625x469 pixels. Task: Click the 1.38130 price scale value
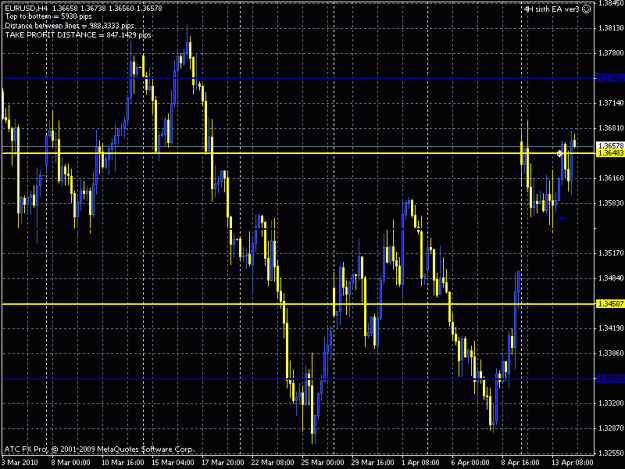pyautogui.click(x=610, y=28)
